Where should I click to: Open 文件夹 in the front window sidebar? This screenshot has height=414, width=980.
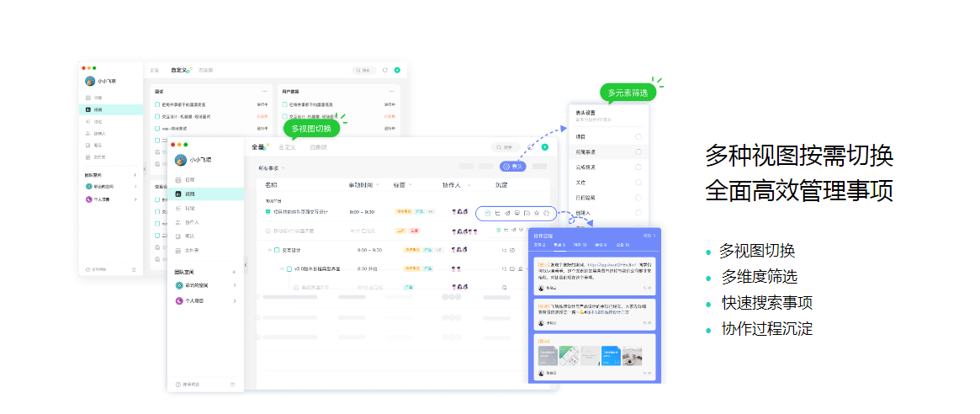click(x=191, y=251)
